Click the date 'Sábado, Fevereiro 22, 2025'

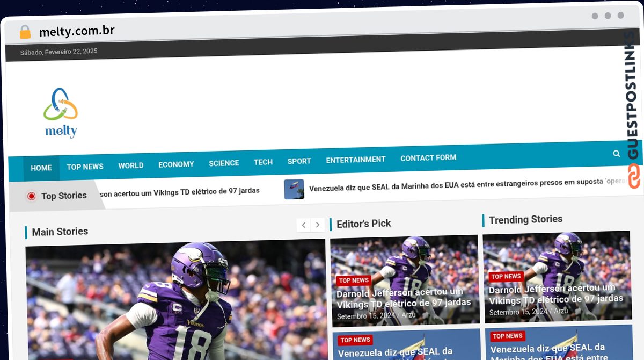tap(59, 52)
